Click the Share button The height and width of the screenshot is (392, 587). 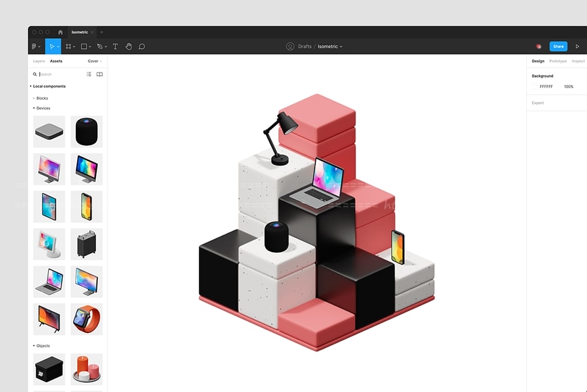558,46
